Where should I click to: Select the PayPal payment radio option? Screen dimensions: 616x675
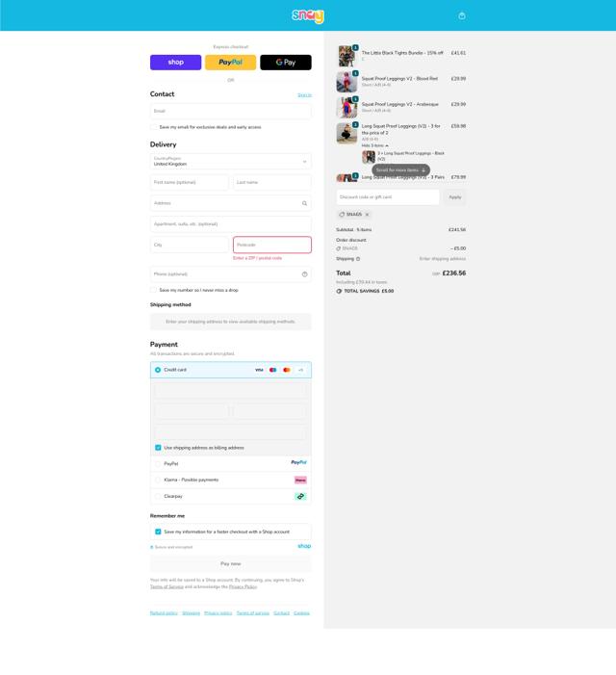pos(158,463)
